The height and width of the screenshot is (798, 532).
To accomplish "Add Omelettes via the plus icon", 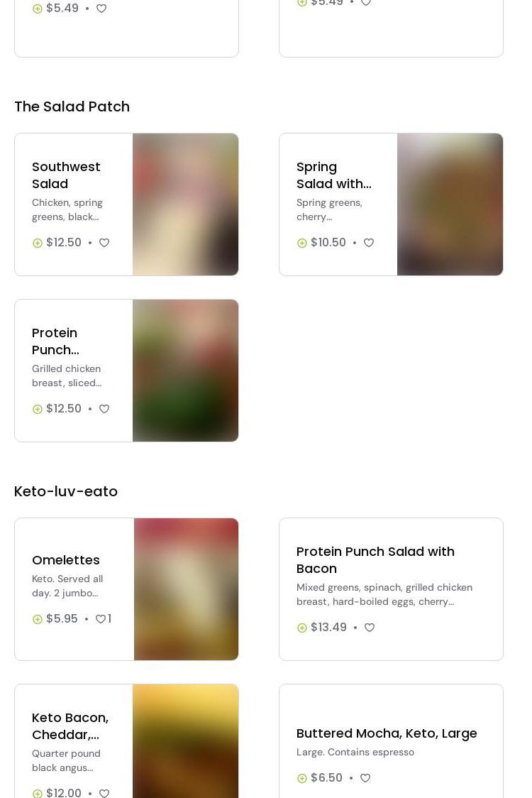I will [37, 619].
